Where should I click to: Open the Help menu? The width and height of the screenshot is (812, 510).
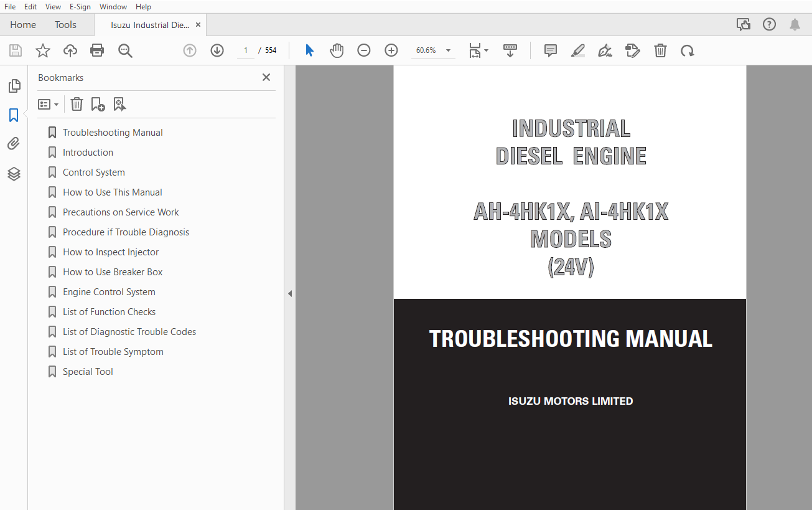coord(143,6)
